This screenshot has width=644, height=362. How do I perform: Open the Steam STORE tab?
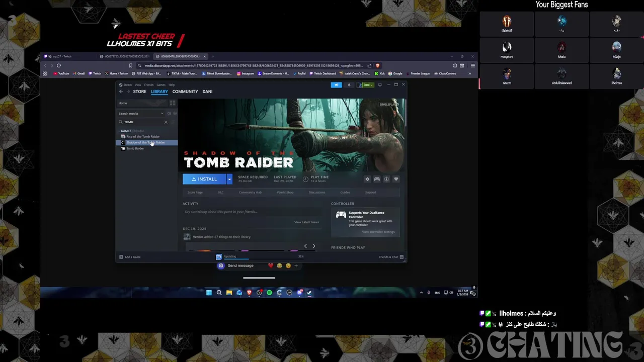click(x=139, y=92)
